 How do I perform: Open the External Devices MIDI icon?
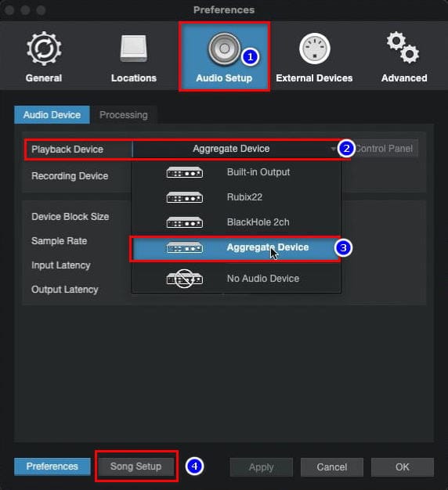315,49
